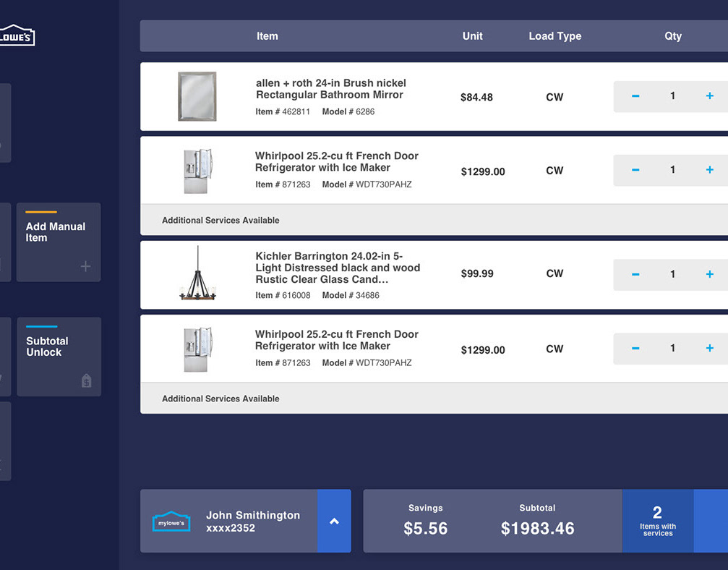Click the mylowe's badge icon

171,522
